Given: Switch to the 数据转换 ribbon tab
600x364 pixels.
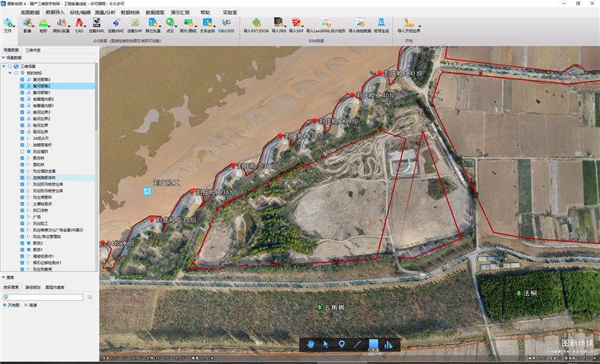Looking at the screenshot, I should tap(130, 13).
